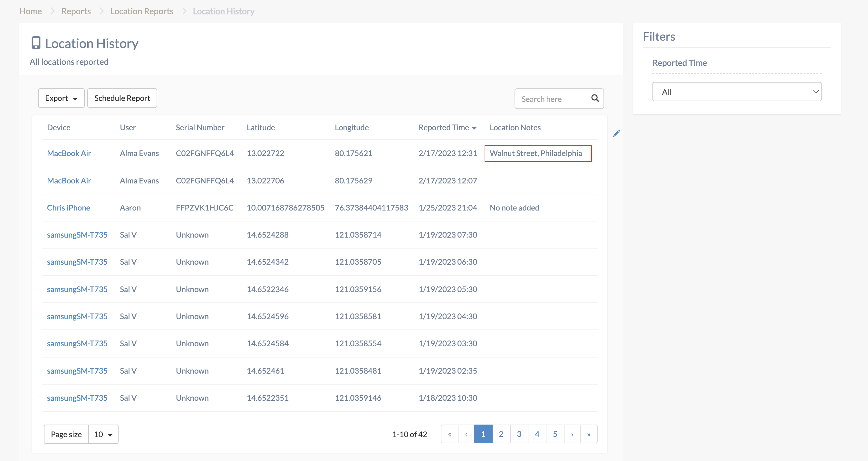Open samsungSM-T735 reported at 04:30
This screenshot has width=868, height=461.
tap(77, 316)
